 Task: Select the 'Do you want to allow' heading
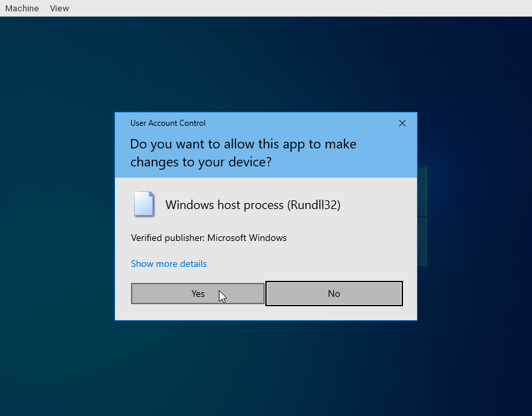(x=243, y=152)
